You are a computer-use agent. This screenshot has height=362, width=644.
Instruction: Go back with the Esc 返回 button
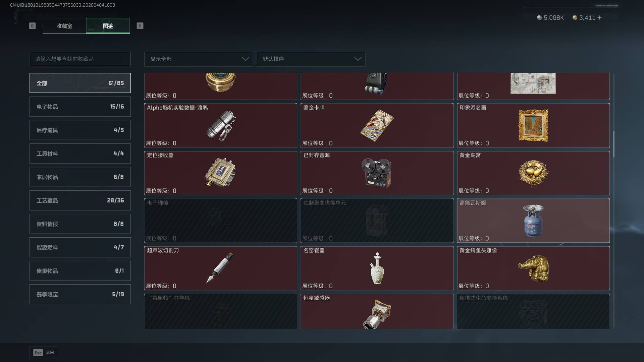(x=43, y=353)
